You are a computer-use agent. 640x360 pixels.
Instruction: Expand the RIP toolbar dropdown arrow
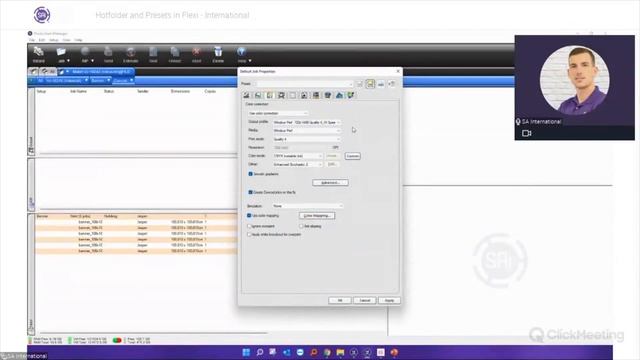click(93, 61)
